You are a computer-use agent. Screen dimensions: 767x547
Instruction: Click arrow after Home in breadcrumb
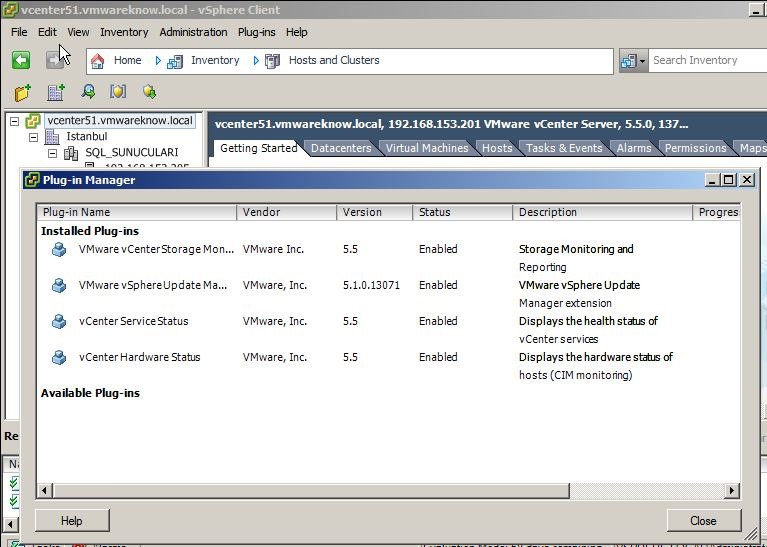[x=158, y=61]
